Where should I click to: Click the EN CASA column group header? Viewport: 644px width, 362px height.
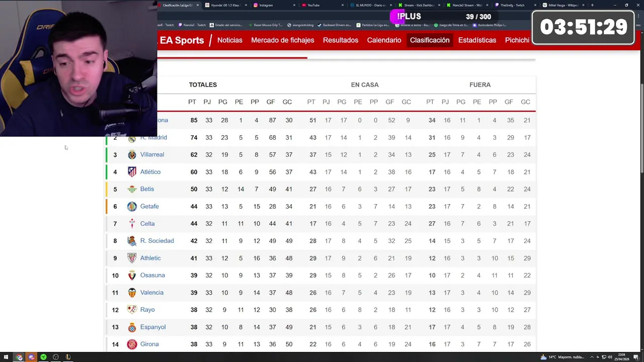[x=365, y=85]
